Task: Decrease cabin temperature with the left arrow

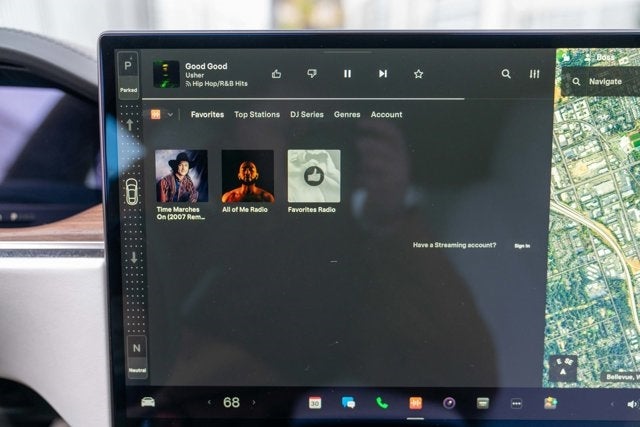Action: tap(209, 403)
